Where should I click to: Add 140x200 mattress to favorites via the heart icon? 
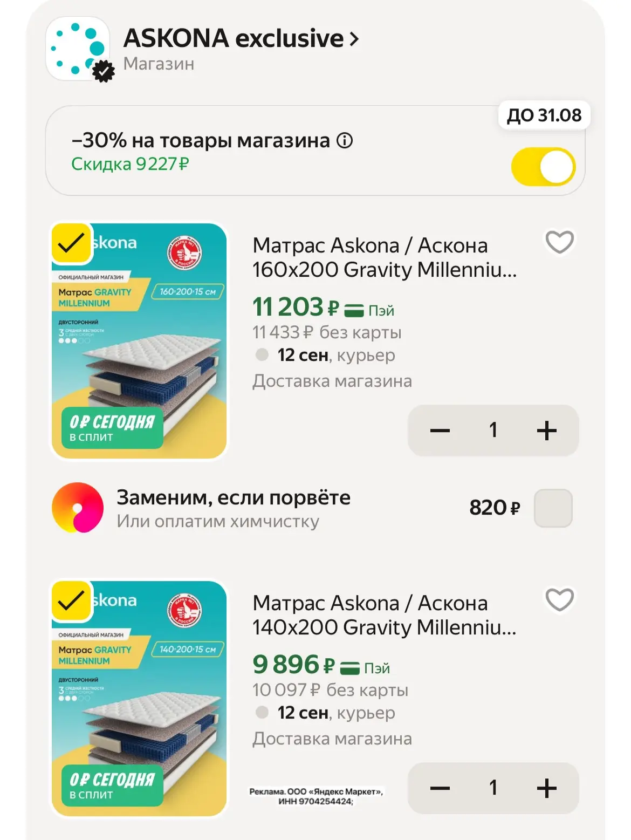coord(559,600)
